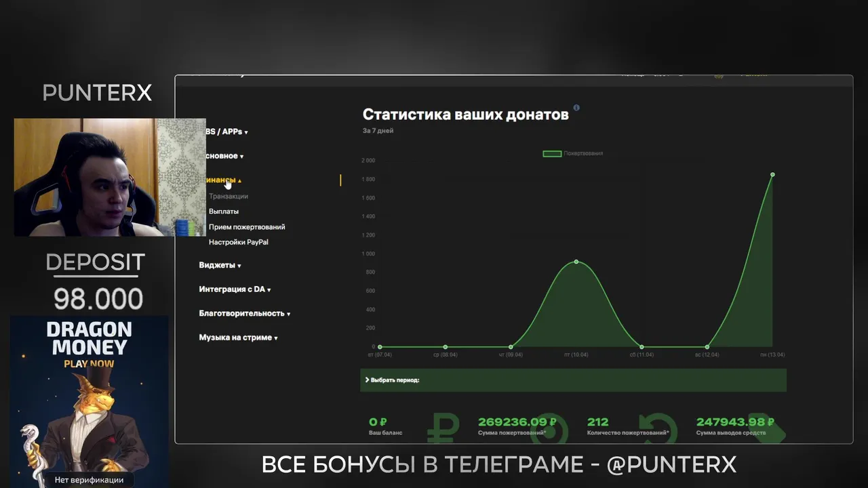868x488 pixels.
Task: Click the chart data point for пн (13.04)
Action: pos(772,175)
